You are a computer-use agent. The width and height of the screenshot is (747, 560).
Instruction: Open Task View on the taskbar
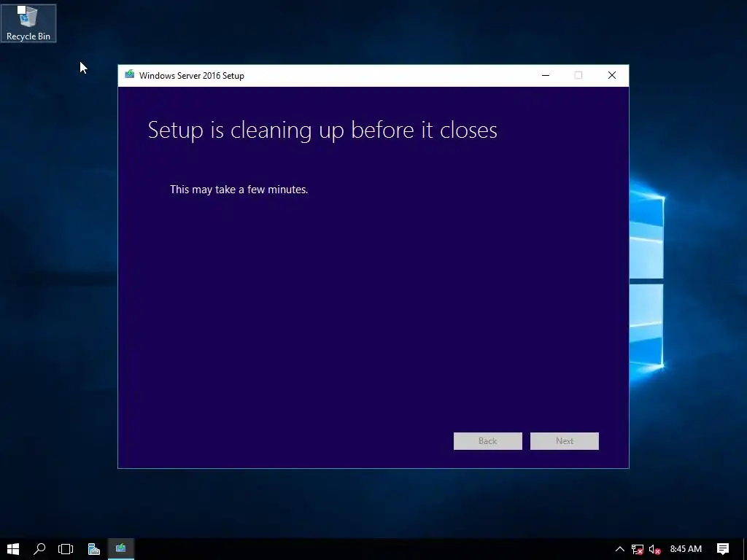point(66,549)
